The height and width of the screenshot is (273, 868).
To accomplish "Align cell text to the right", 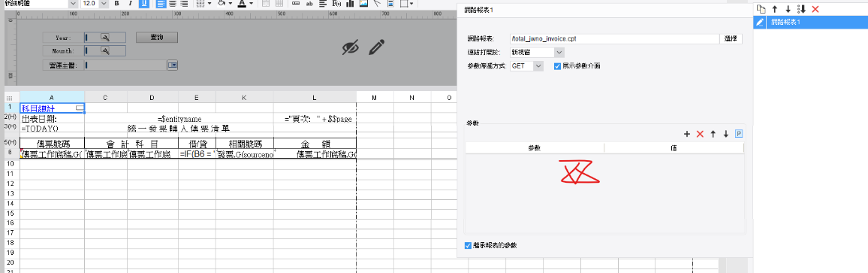I will 185,3.
